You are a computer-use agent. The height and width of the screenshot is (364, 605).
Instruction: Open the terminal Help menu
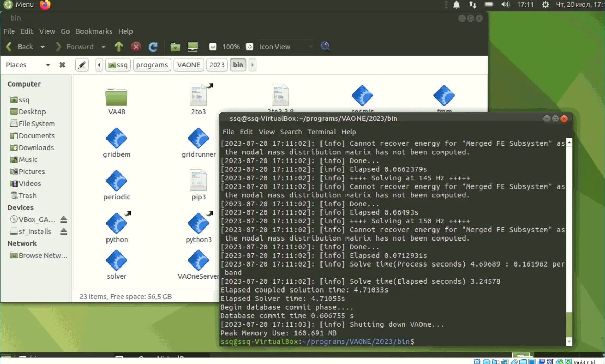coord(349,132)
